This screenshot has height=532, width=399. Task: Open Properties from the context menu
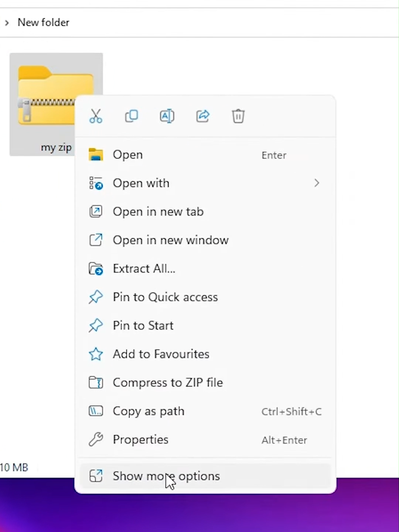(205, 440)
